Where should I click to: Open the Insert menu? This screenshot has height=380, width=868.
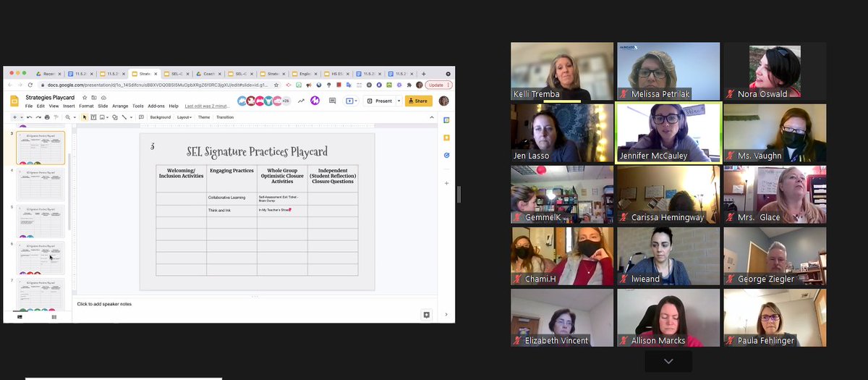point(69,106)
